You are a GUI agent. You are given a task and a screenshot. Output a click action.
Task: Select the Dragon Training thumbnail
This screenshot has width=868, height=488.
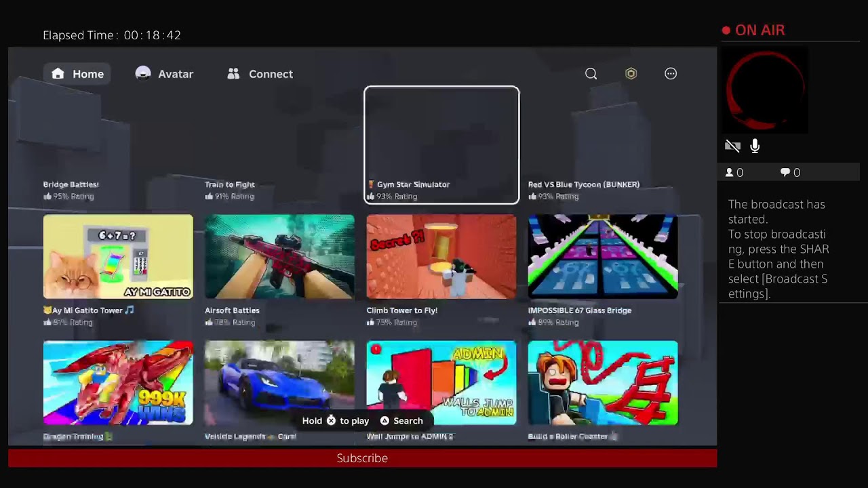coord(118,383)
